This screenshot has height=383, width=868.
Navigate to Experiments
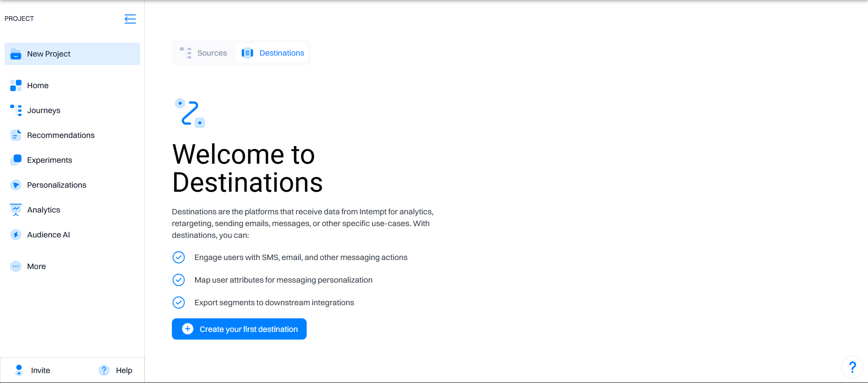click(x=72, y=160)
